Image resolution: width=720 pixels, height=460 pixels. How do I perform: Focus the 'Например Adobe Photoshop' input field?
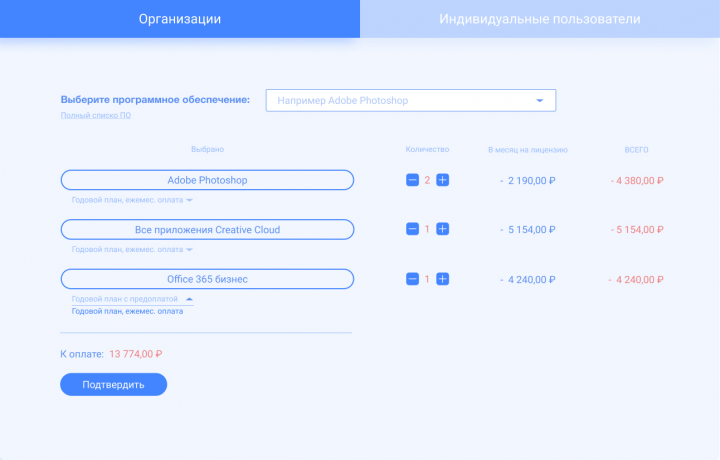411,101
